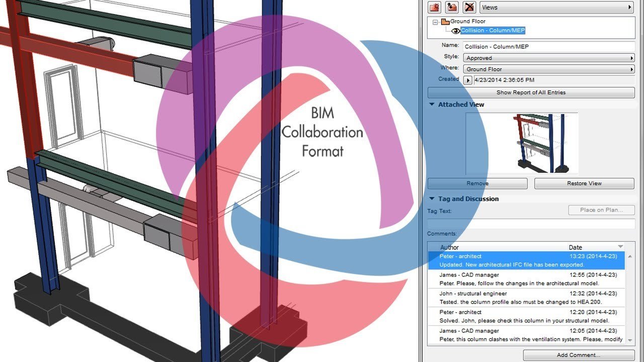
Task: Click Show Report of All Entries
Action: [531, 93]
